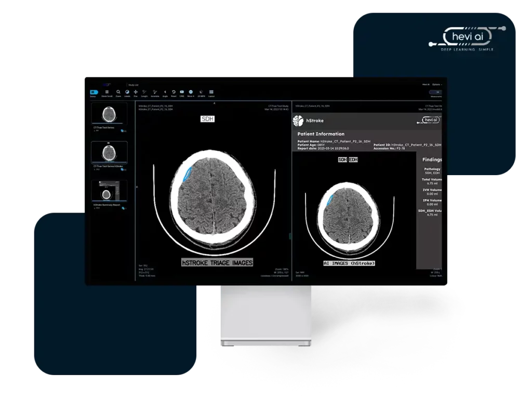Image resolution: width=532 pixels, height=399 pixels.
Task: Toggle the Measurements panel switch
Action: 435,92
